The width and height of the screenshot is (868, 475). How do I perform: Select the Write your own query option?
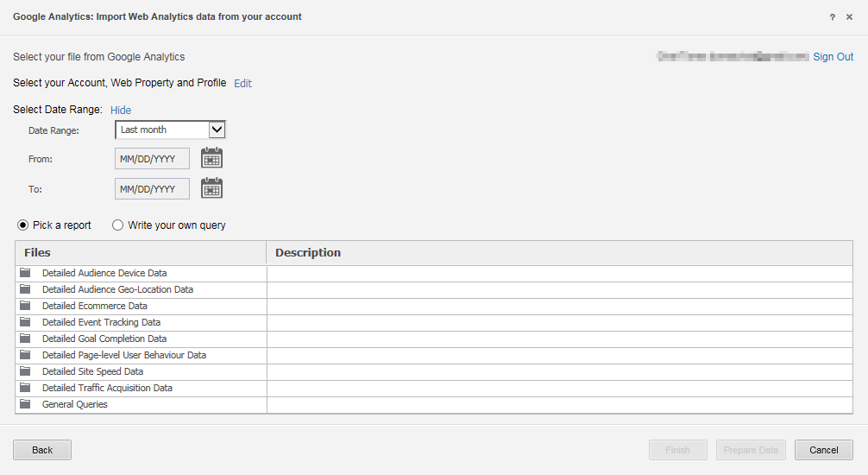coord(118,225)
